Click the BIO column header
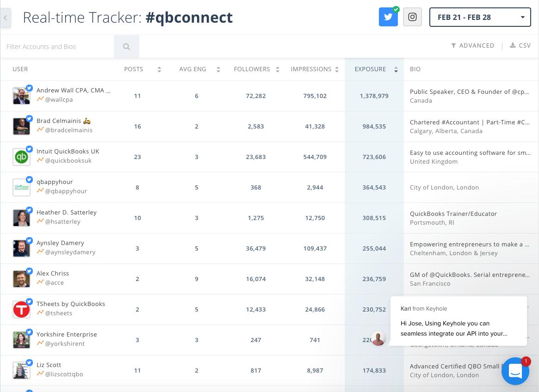This screenshot has height=392, width=539. tap(415, 69)
